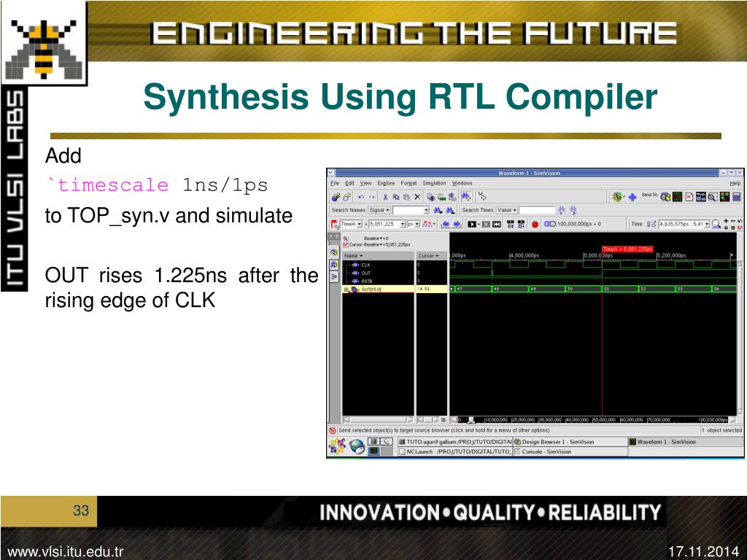Screen dimensions: 747x560
Task: Open the Format menu
Action: (409, 183)
